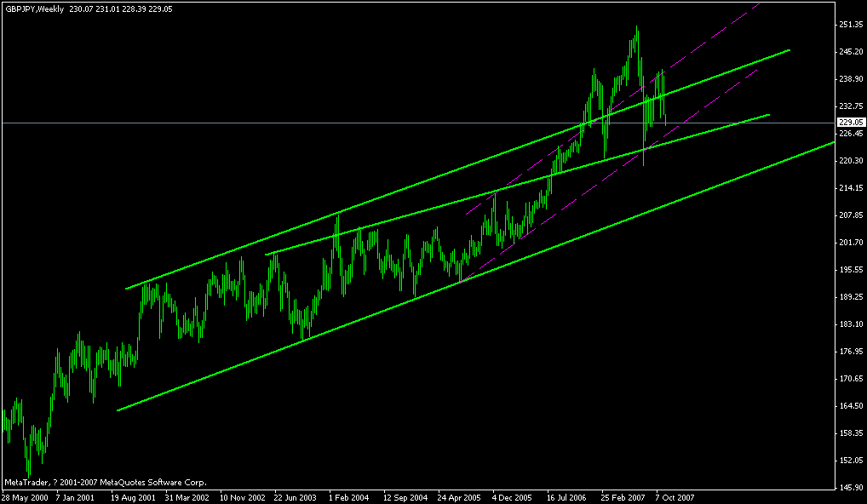This screenshot has height=504, width=867.
Task: Click the 1 Feb 2004 date label
Action: [x=349, y=497]
